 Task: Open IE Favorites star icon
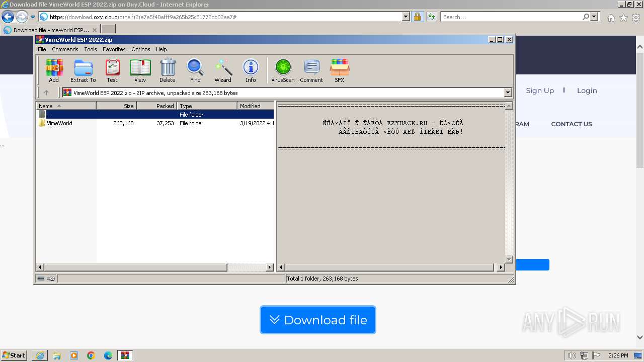(x=623, y=18)
